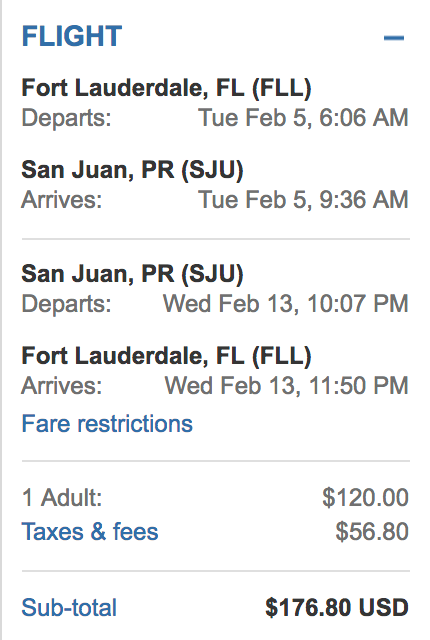430x640 pixels.
Task: Select the return San Juan, PR (SJU) departure heading
Action: pos(132,274)
